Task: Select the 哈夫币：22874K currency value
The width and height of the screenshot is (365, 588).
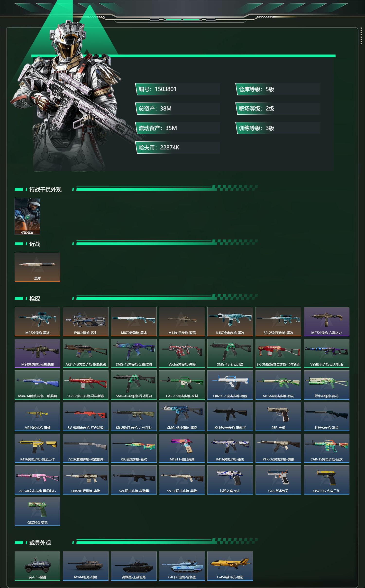Action: click(x=178, y=147)
